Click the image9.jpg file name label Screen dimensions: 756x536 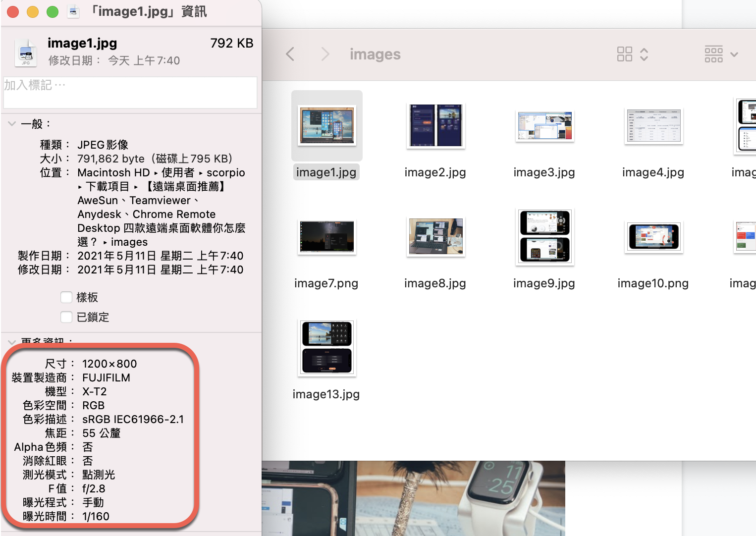(x=544, y=283)
